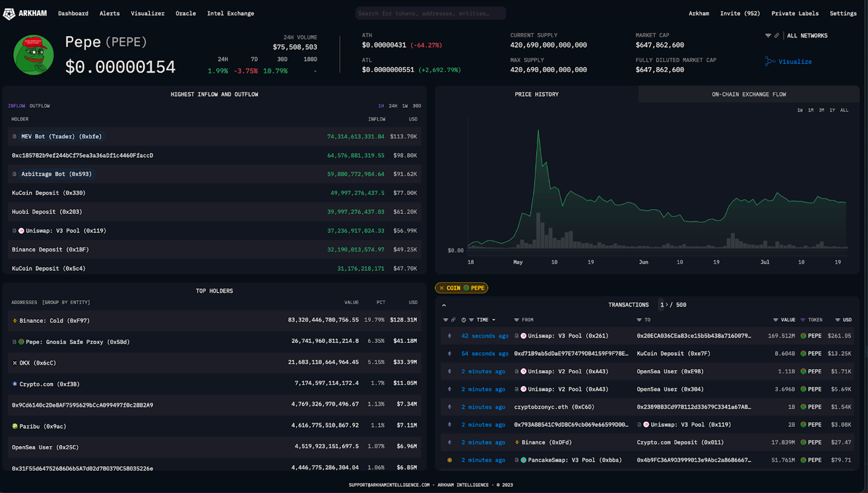
Task: Select PRICE HISTORY tab
Action: [x=537, y=94]
